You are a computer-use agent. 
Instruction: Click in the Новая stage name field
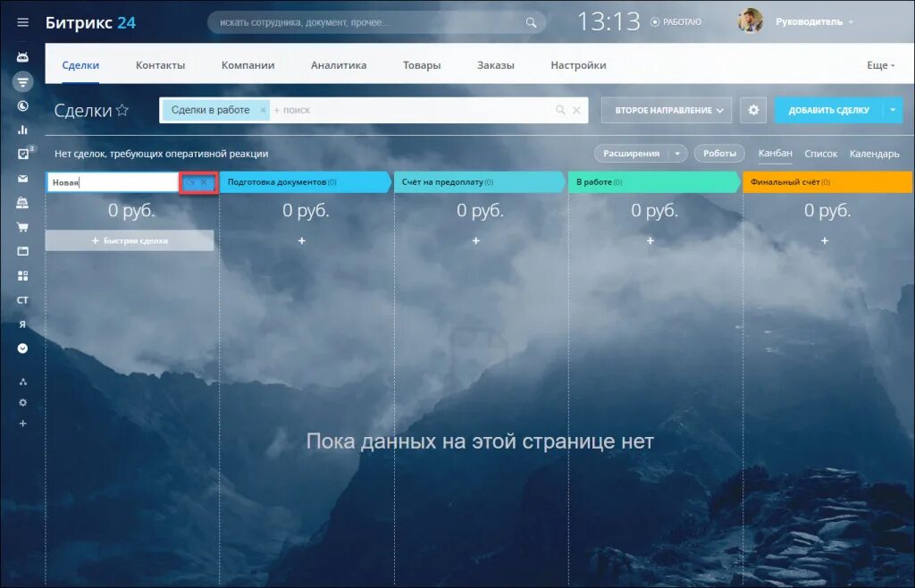113,182
